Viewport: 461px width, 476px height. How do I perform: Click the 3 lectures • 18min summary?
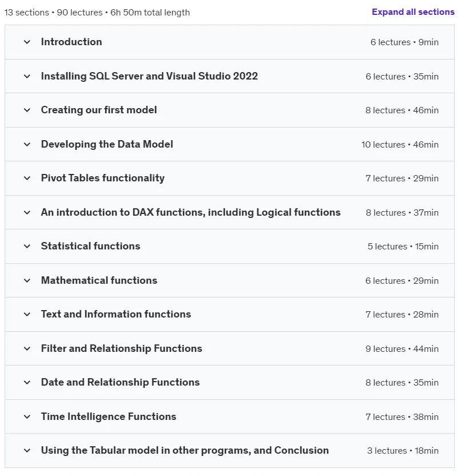point(403,450)
